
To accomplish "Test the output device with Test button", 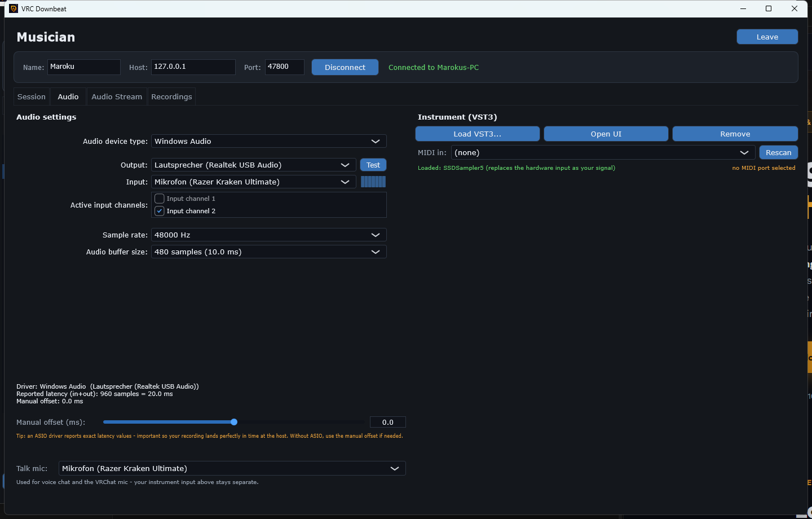I will [x=373, y=165].
